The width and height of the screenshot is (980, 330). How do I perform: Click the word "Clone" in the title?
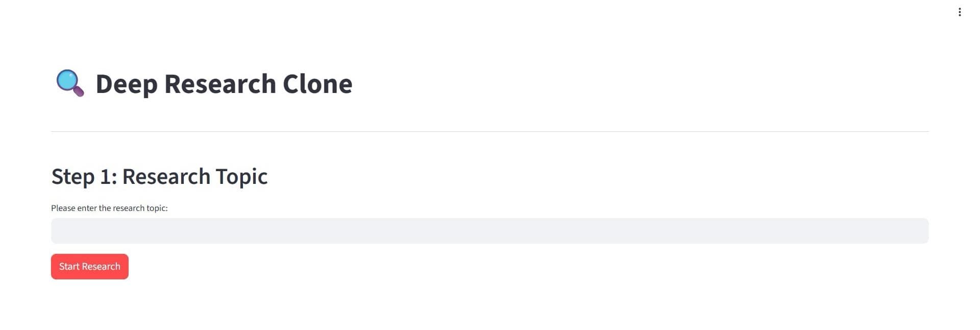[317, 84]
